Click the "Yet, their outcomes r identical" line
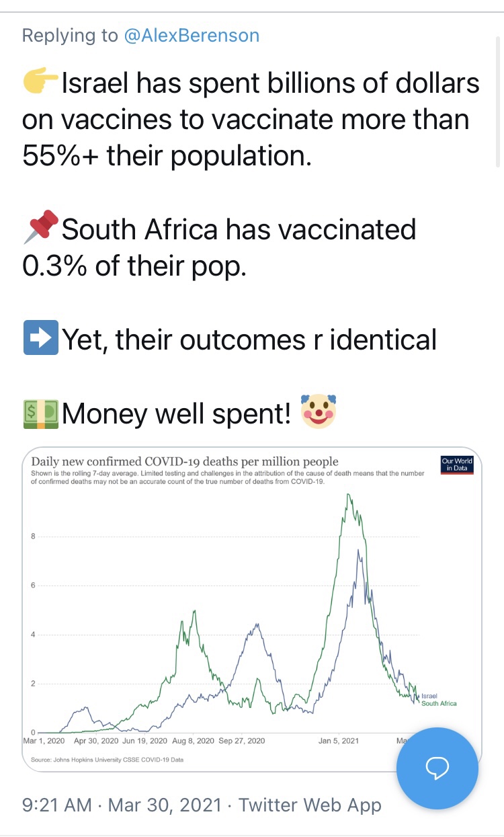 [x=249, y=339]
